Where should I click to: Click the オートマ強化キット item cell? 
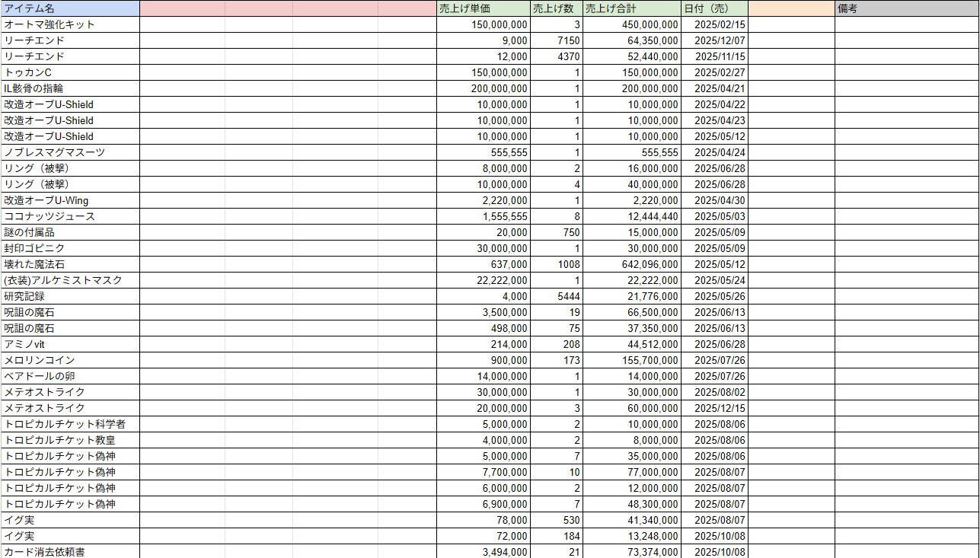(x=69, y=24)
